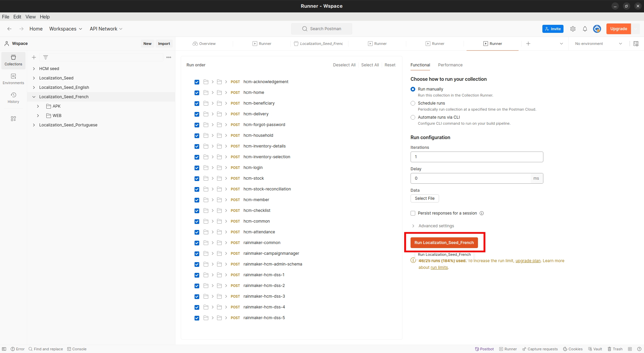Click the plus icon to create new collection

[x=34, y=57]
